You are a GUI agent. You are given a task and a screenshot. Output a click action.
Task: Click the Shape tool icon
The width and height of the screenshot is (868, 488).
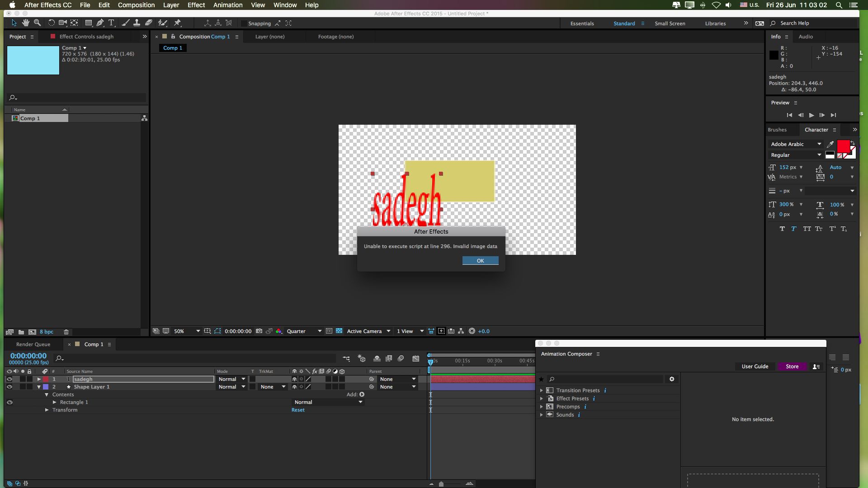88,23
